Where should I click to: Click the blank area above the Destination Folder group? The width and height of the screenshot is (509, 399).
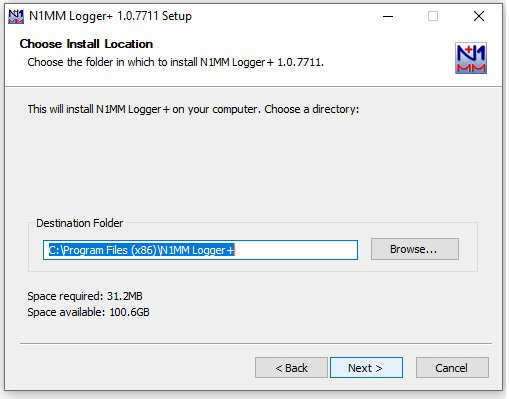pyautogui.click(x=253, y=167)
